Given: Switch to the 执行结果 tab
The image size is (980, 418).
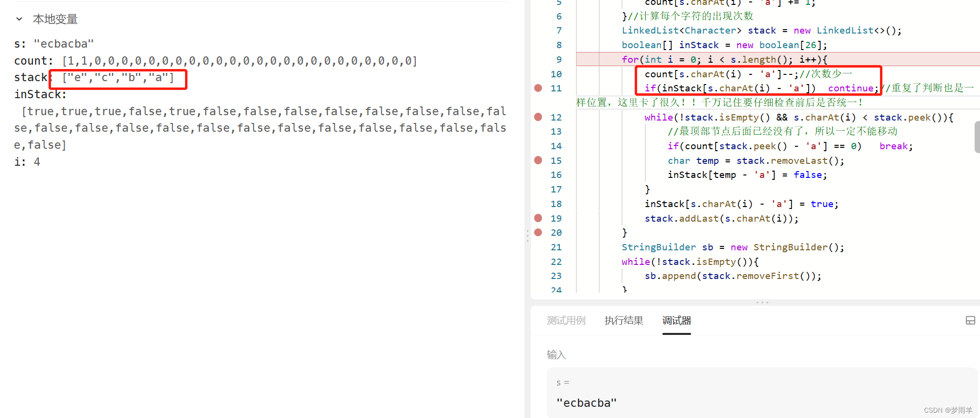Looking at the screenshot, I should click(x=624, y=320).
